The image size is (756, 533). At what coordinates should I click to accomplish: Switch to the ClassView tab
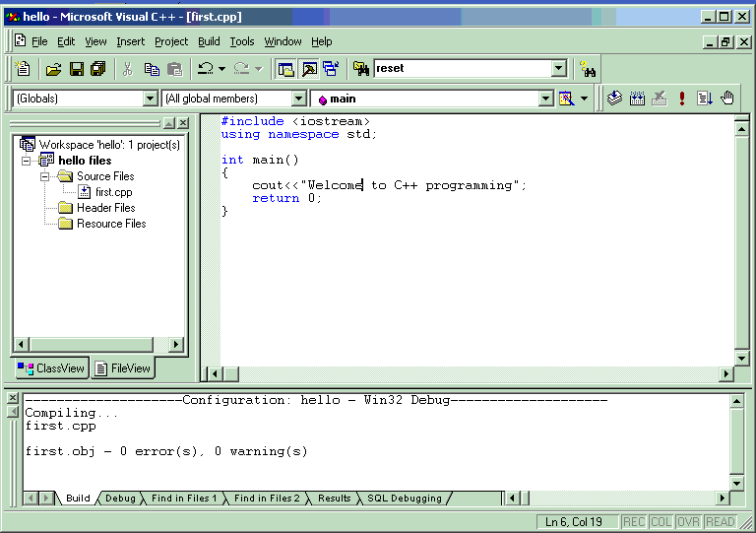coord(51,368)
